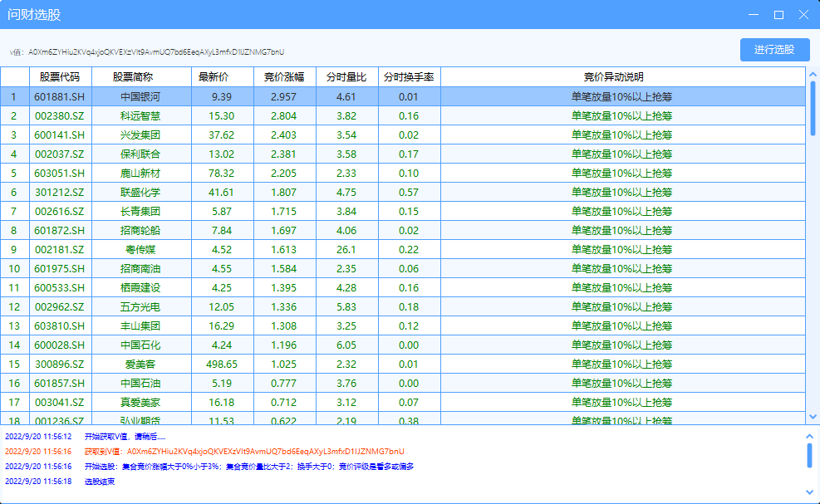
Task: Click price 78.32 cell
Action: click(222, 173)
